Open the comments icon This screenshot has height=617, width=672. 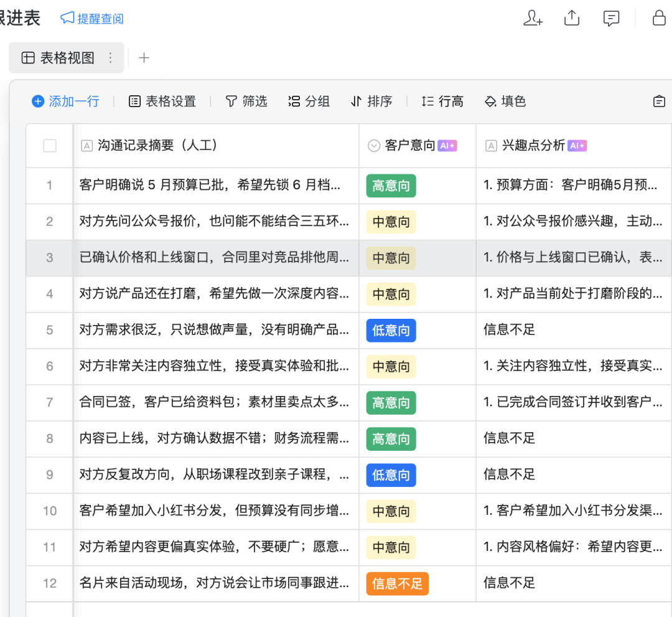611,19
